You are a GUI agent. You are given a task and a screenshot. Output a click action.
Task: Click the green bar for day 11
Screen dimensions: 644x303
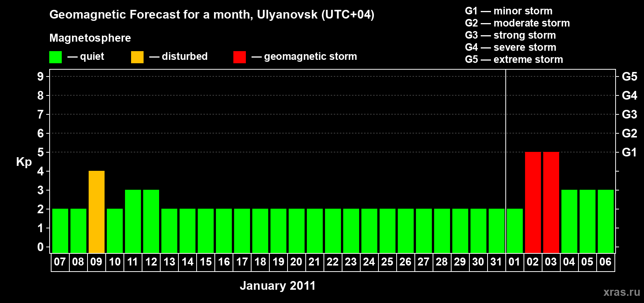(x=133, y=221)
